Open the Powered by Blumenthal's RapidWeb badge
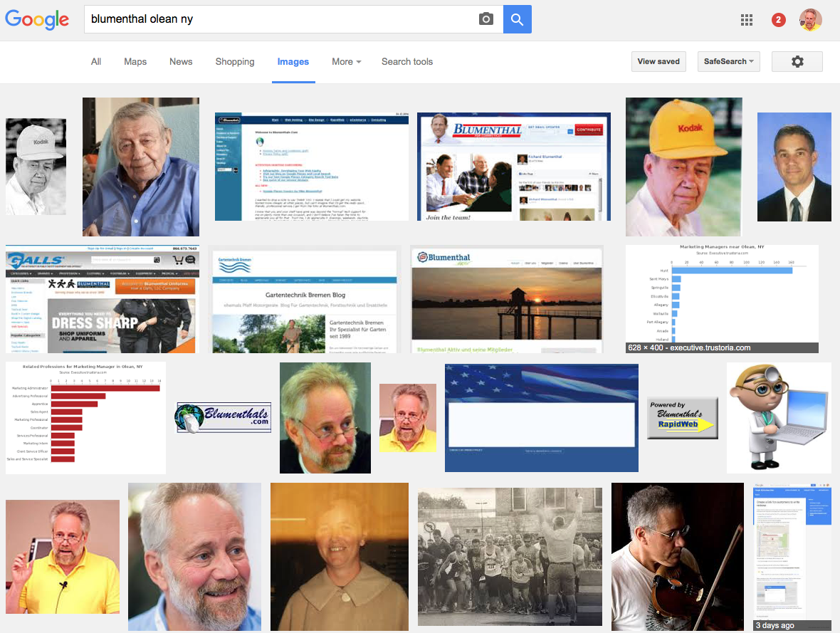This screenshot has height=633, width=840. [x=683, y=418]
